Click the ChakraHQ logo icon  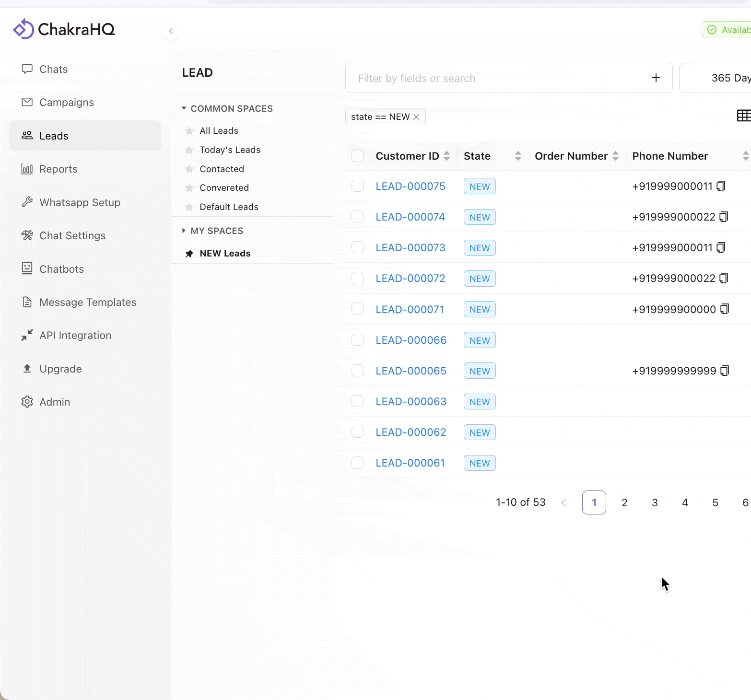coord(23,29)
